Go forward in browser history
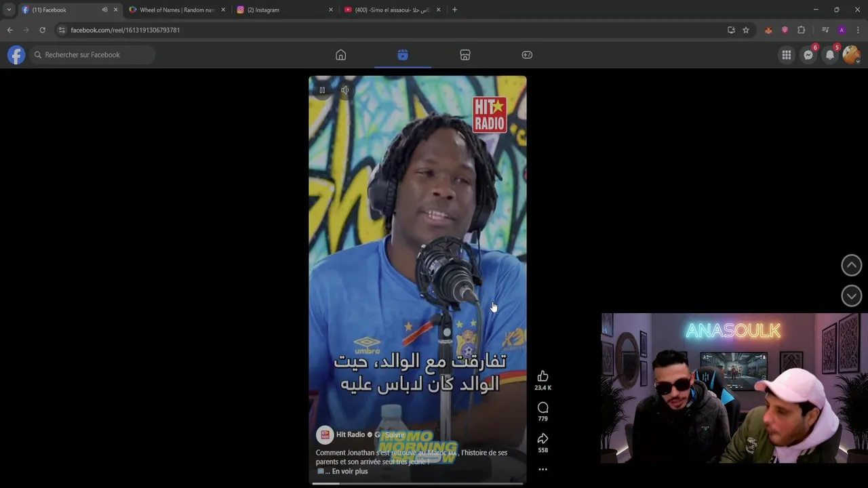 (x=26, y=30)
